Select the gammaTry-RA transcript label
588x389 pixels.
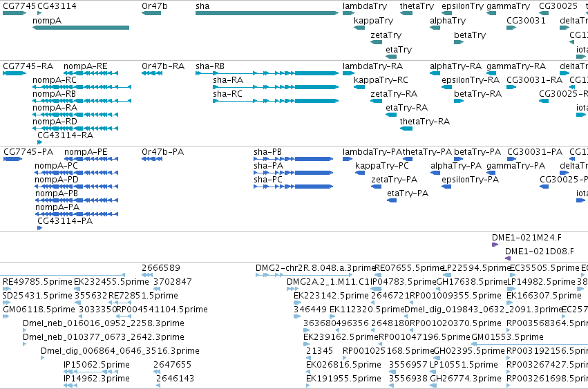click(x=516, y=66)
